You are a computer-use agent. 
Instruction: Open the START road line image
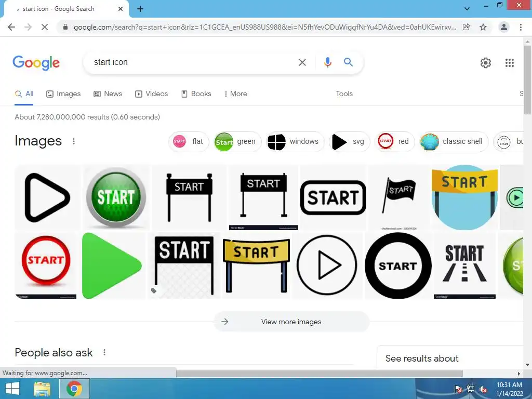coord(464,265)
